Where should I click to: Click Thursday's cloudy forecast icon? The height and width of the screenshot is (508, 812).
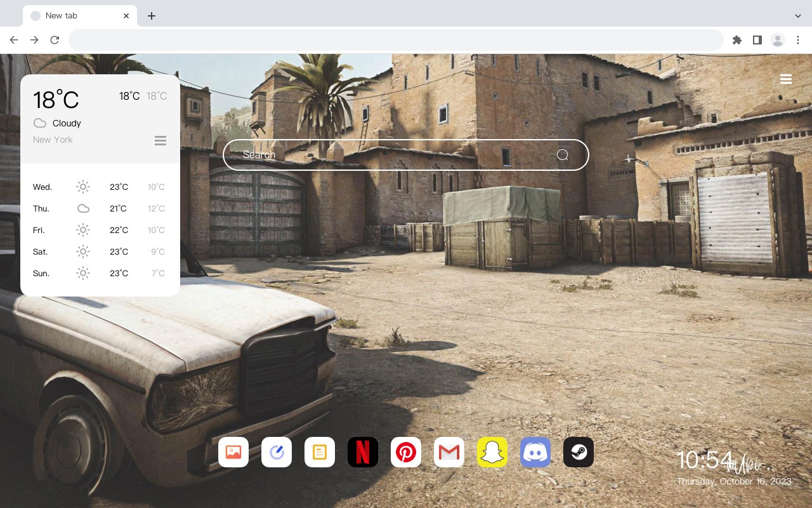point(83,208)
